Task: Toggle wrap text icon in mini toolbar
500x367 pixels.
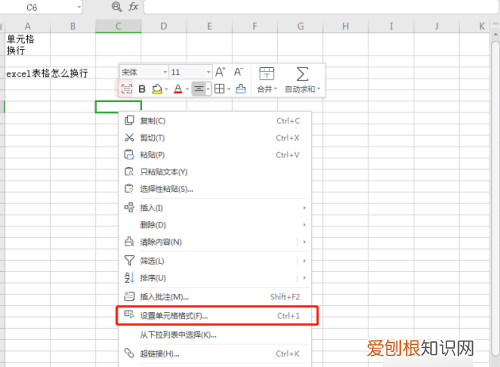Action: (x=126, y=89)
